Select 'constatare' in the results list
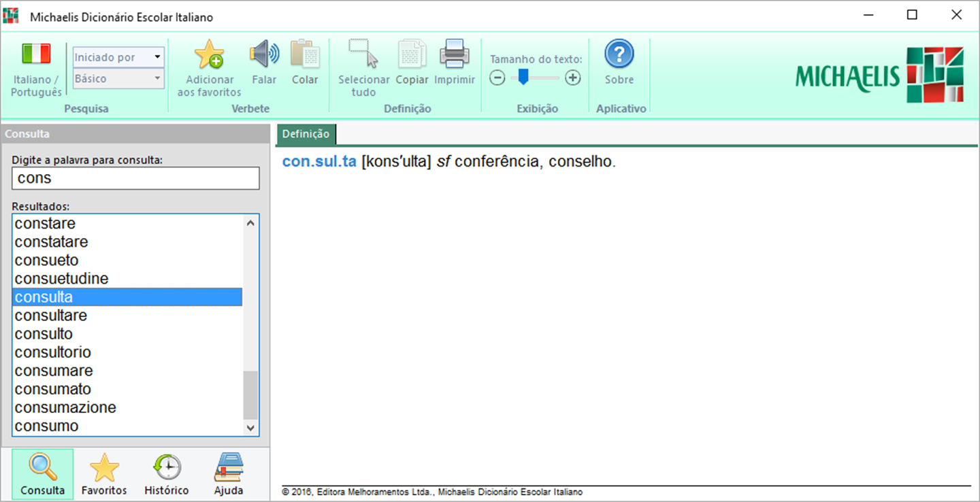Image resolution: width=980 pixels, height=502 pixels. click(127, 241)
